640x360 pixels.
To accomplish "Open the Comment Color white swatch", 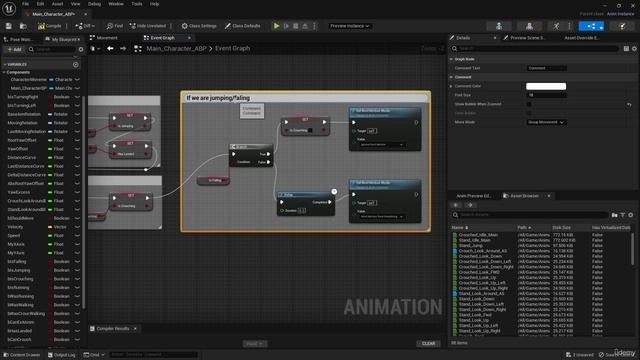I will 546,86.
